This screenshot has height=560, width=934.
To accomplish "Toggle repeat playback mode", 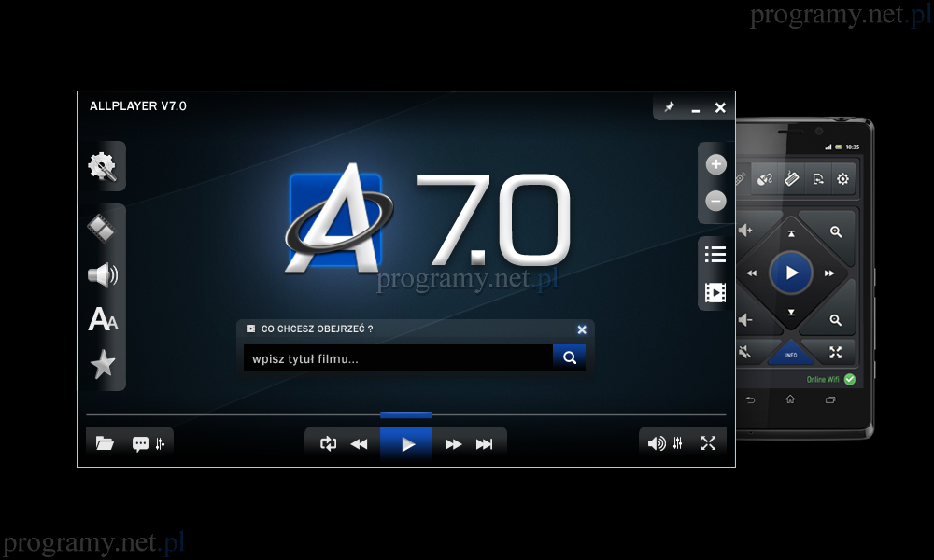I will [x=328, y=444].
